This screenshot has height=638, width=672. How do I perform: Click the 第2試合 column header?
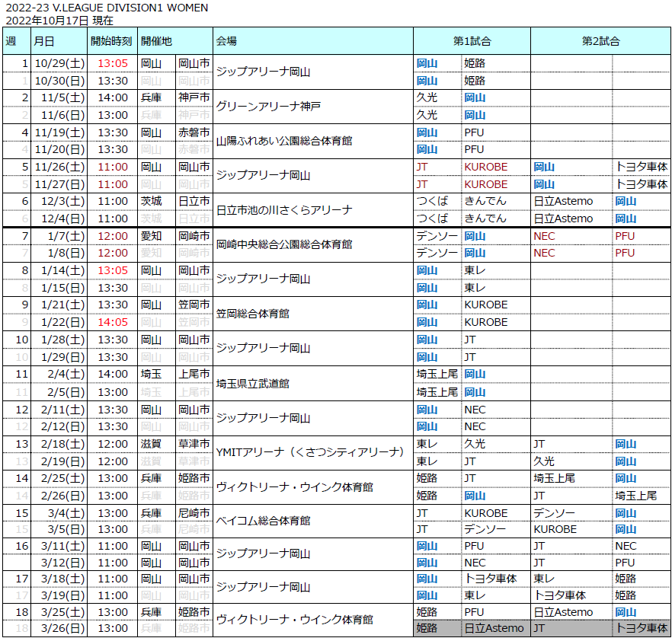click(x=601, y=41)
